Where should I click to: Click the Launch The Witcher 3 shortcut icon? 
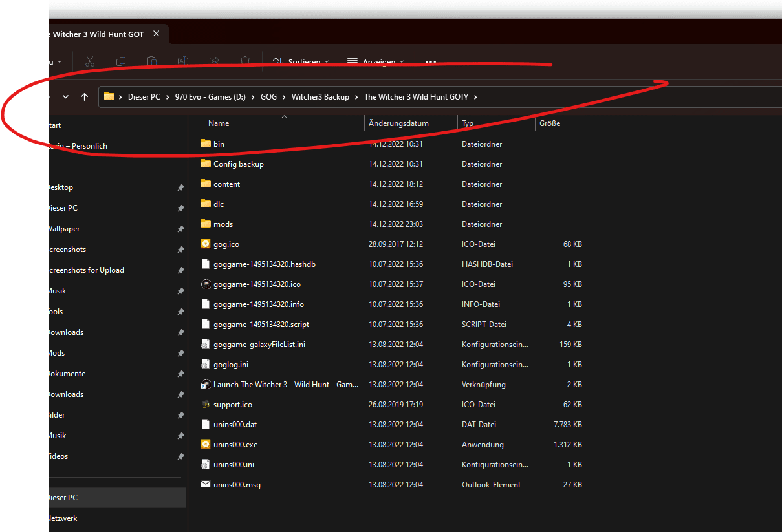206,384
